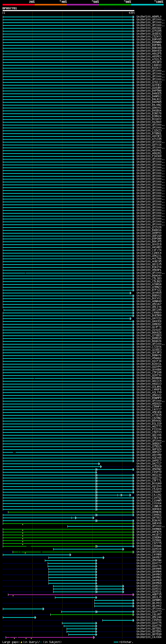
Task: Open hit UniRef100_B3NS78
Action: point(149,114)
